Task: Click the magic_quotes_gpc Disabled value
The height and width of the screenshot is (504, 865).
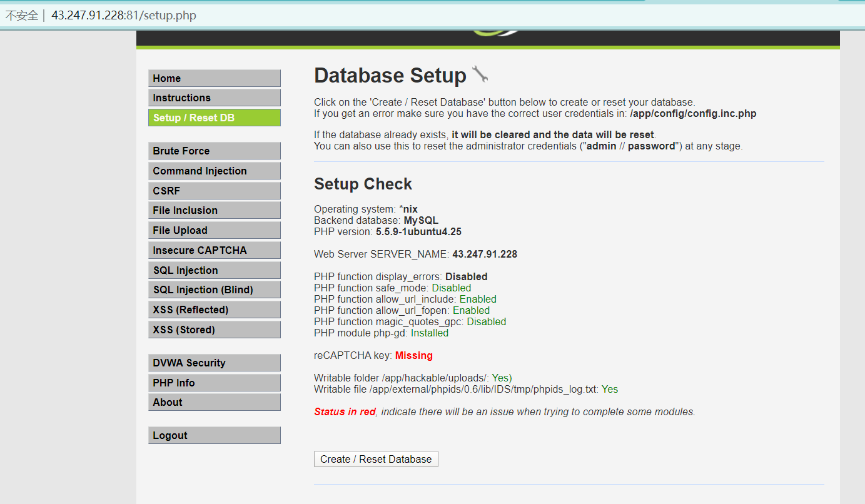Action: (x=486, y=321)
